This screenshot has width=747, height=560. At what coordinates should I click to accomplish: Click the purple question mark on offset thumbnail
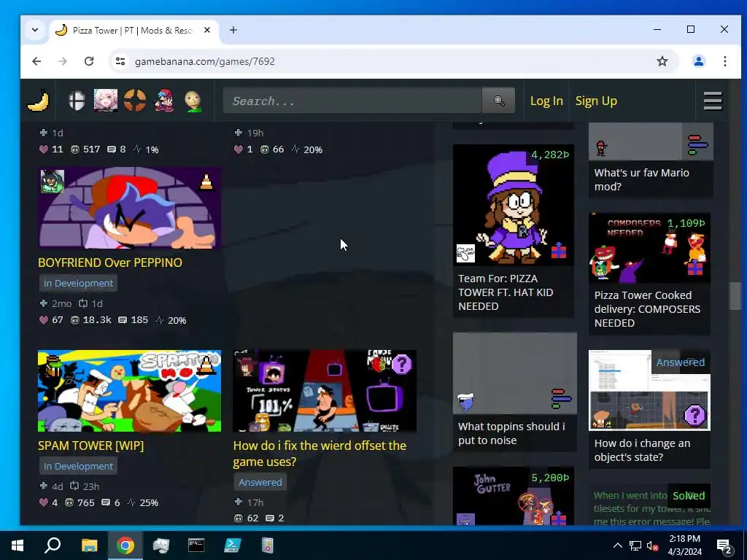(402, 365)
